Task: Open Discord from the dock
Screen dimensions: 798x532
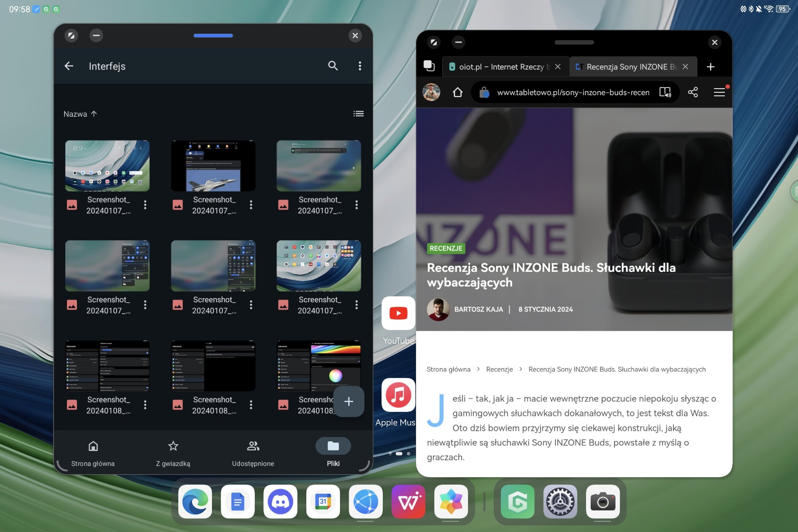Action: click(281, 502)
